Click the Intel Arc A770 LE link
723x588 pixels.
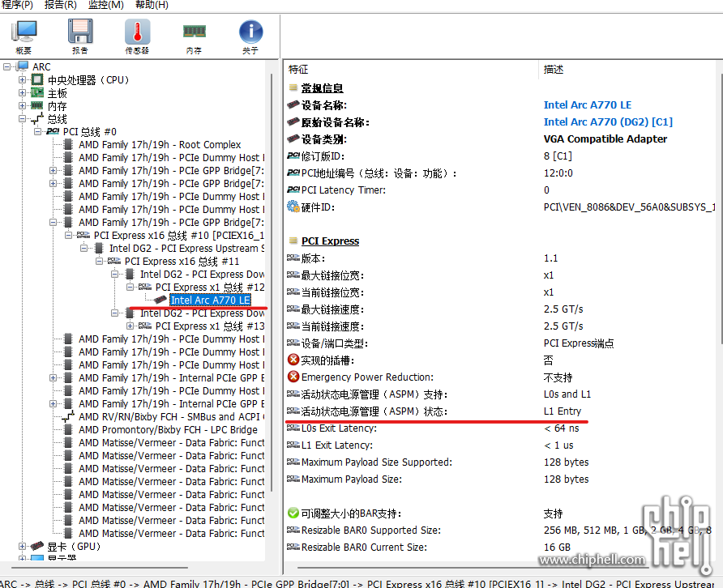(x=588, y=105)
